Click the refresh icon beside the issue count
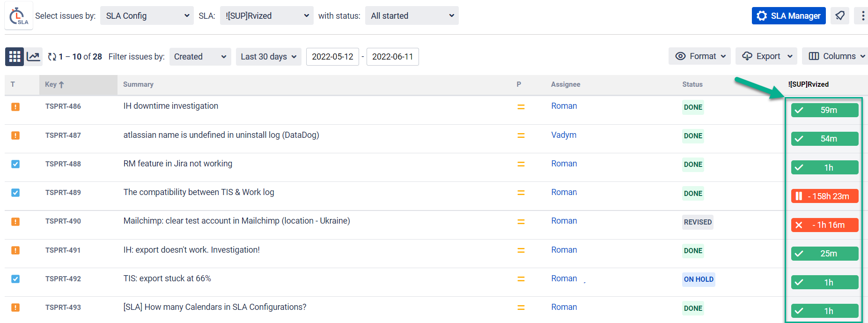Viewport: 868px width, 323px height. click(52, 57)
